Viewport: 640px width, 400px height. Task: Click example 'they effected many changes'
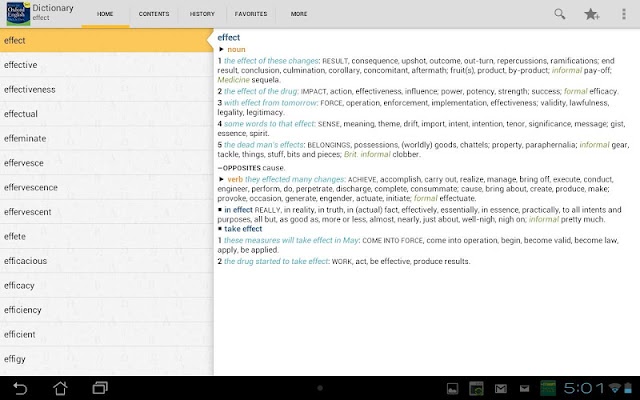pos(295,179)
